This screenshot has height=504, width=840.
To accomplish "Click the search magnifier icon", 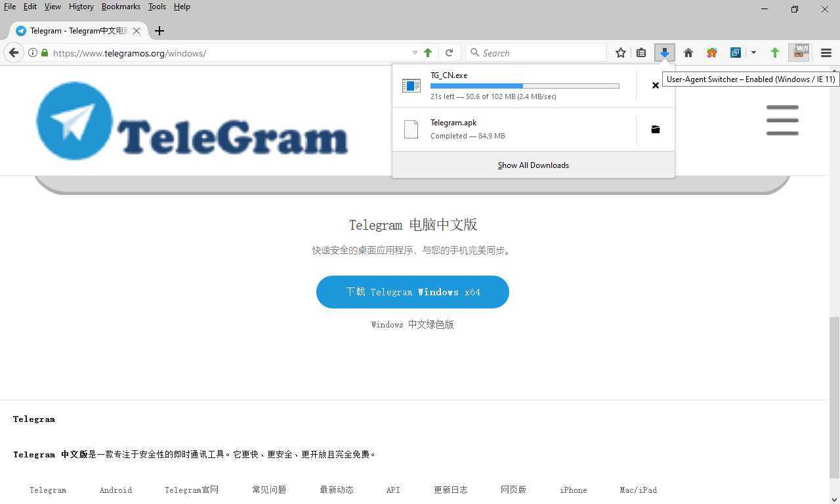I will pyautogui.click(x=474, y=53).
